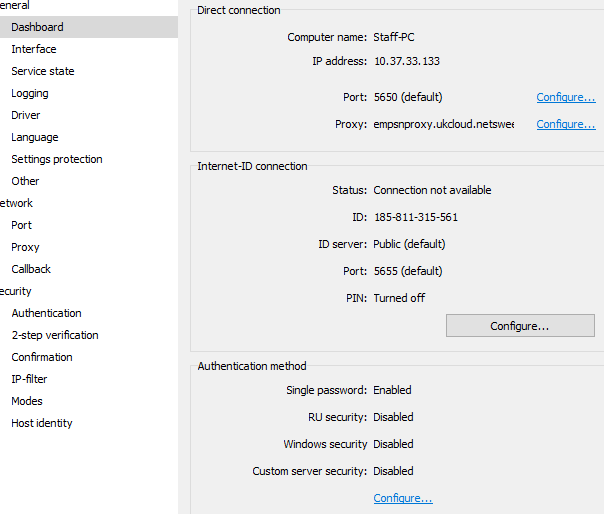Click Configure button in Internet-ID connection

(520, 326)
